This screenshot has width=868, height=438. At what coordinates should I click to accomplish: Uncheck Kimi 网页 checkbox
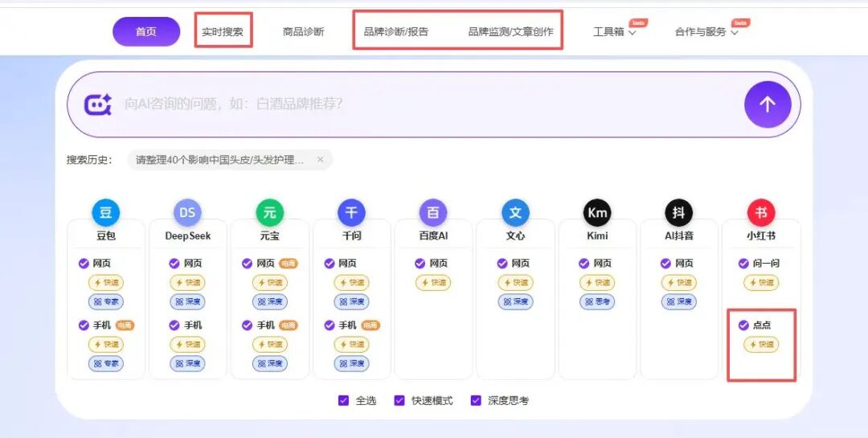click(x=584, y=264)
